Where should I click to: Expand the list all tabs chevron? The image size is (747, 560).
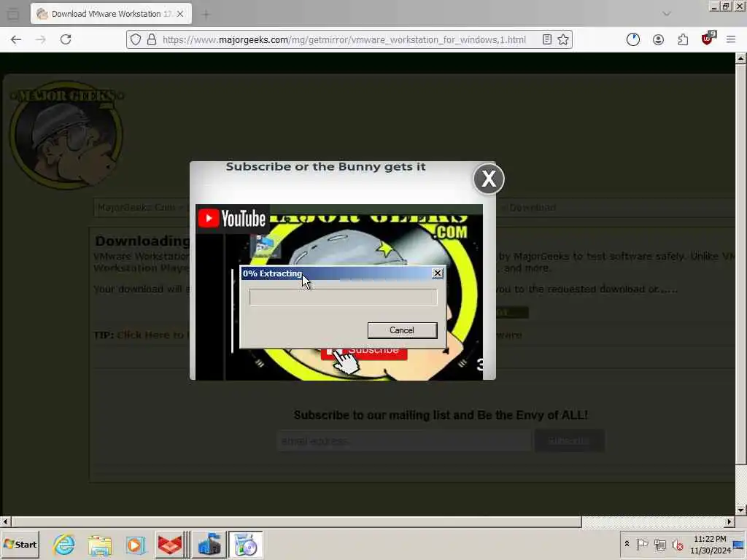667,14
